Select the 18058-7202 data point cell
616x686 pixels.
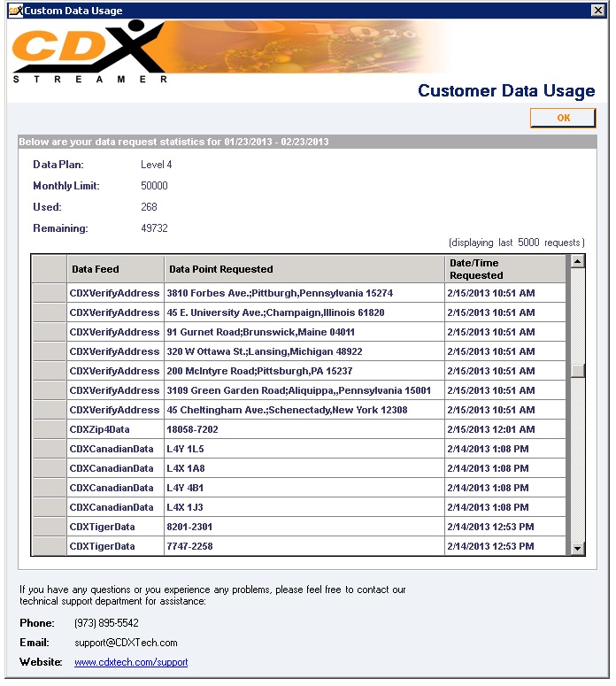pyautogui.click(x=304, y=429)
